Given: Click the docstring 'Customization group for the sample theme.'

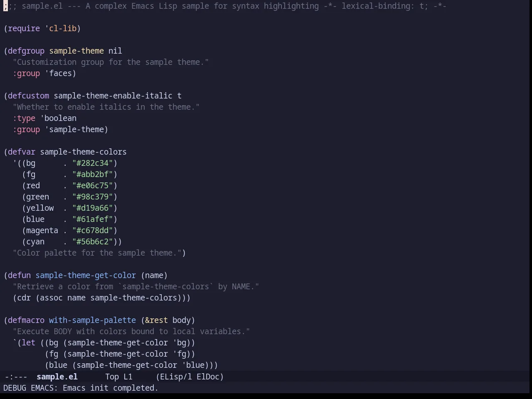Looking at the screenshot, I should [x=111, y=62].
